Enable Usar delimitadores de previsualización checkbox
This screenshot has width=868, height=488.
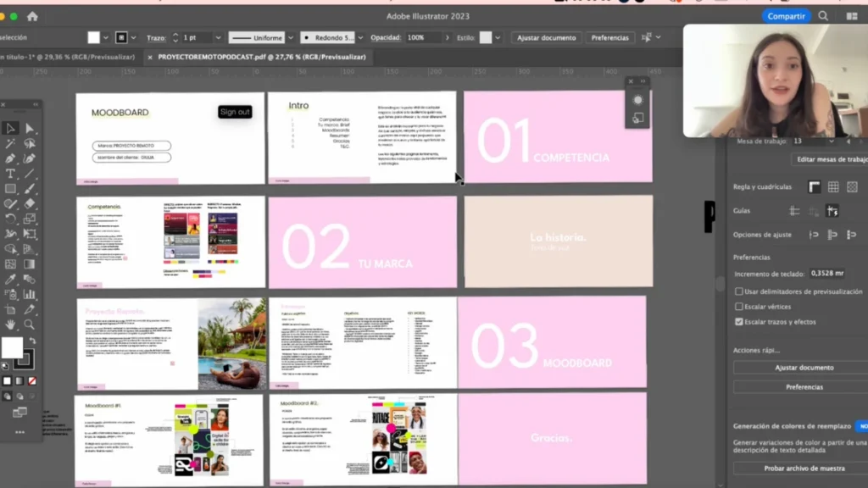pos(739,291)
